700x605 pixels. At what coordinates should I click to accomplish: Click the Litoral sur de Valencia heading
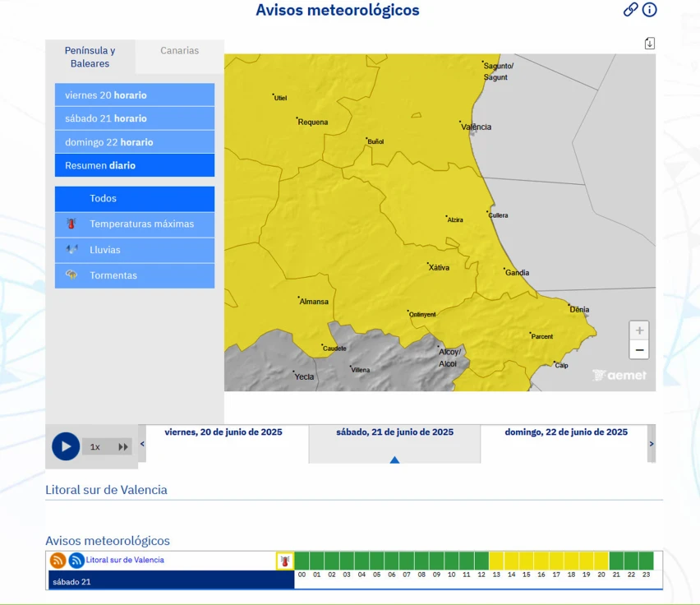click(x=106, y=490)
